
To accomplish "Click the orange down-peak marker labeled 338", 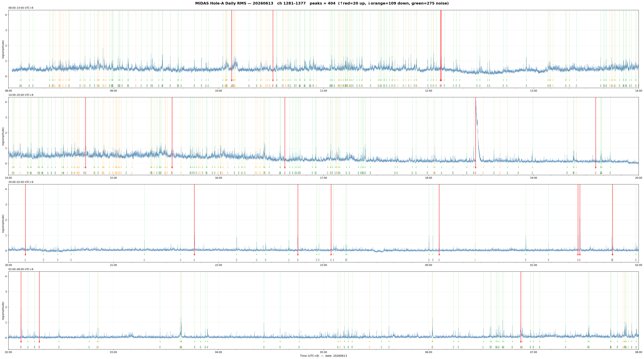I will [x=475, y=254].
